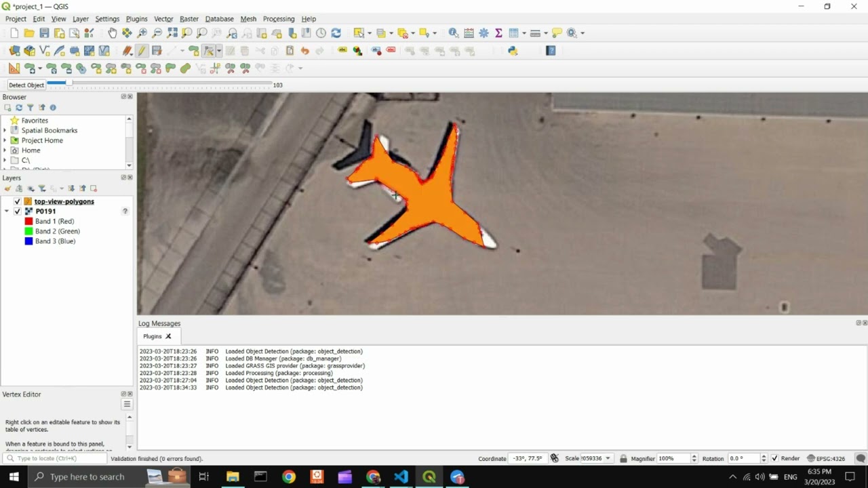Open the Statistical Summary sigma icon

(x=498, y=33)
